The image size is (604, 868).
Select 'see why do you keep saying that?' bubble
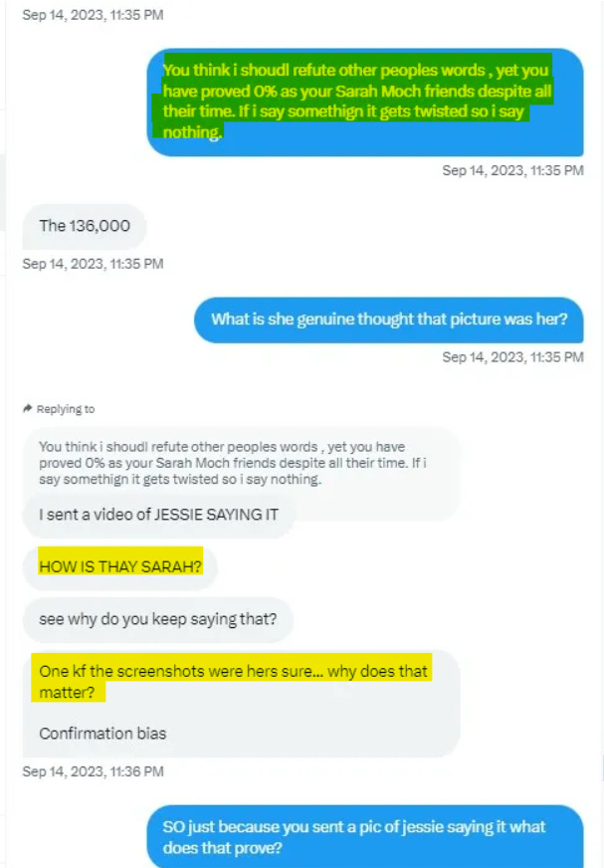pos(158,619)
